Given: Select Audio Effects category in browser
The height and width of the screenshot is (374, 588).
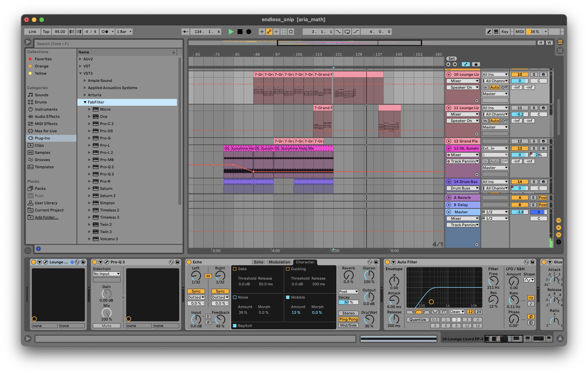Looking at the screenshot, I should tap(47, 117).
